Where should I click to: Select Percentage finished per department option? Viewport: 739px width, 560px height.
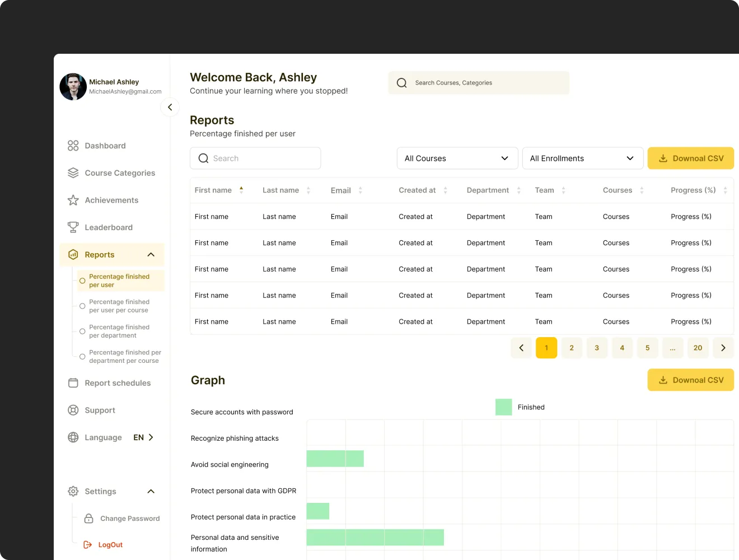tap(119, 331)
